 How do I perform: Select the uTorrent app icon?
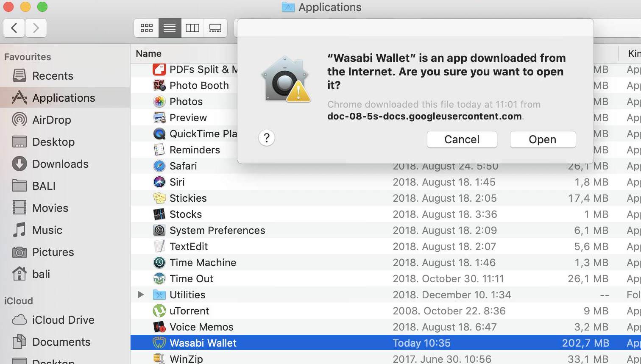coord(159,311)
